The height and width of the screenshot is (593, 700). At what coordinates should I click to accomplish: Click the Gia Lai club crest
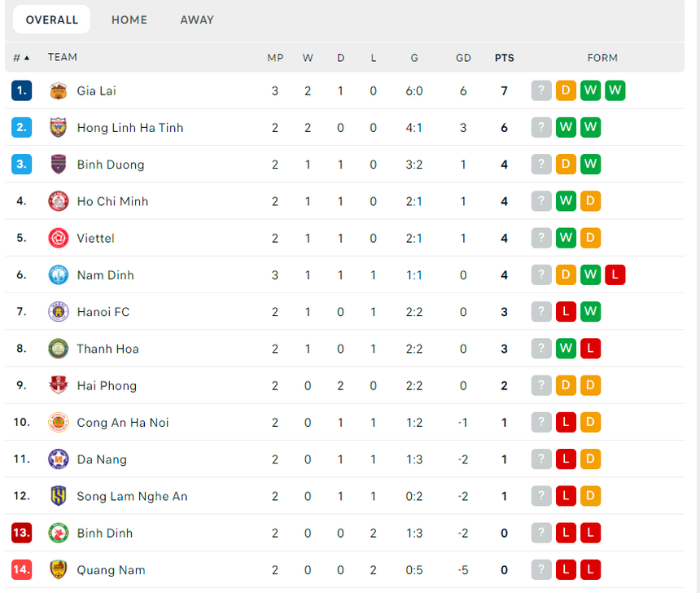coord(58,90)
